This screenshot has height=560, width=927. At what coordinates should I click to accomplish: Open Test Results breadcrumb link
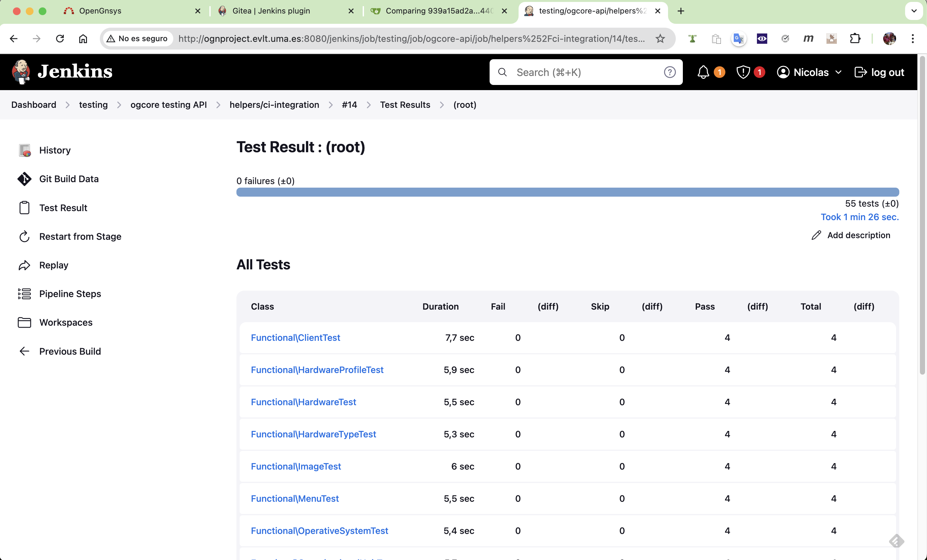tap(405, 105)
